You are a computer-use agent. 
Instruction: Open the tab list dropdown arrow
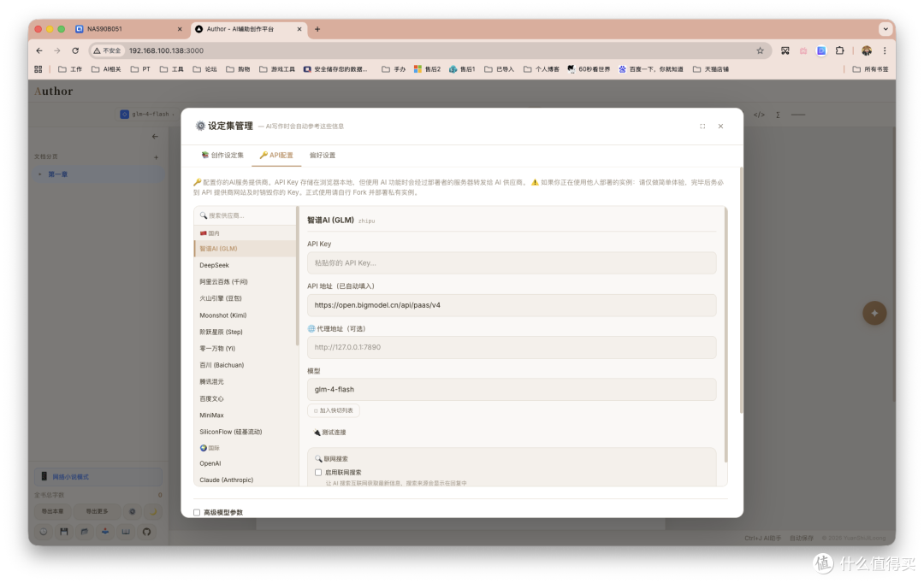[885, 29]
